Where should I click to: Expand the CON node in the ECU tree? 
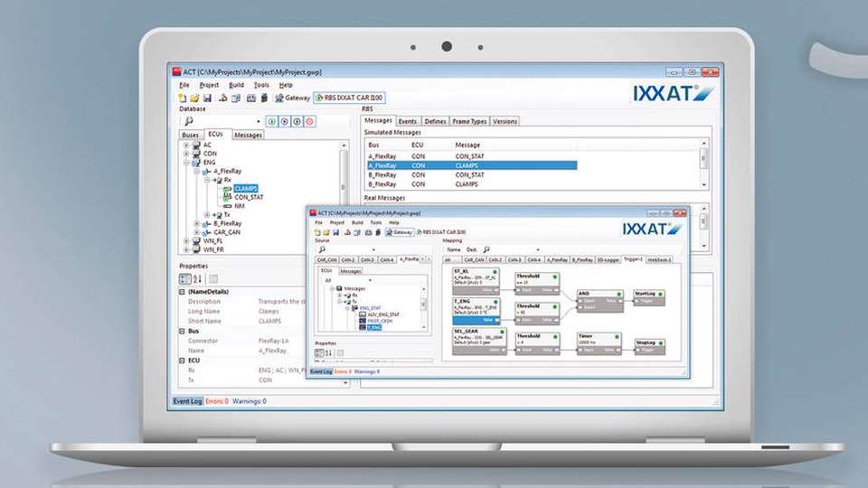pyautogui.click(x=186, y=154)
